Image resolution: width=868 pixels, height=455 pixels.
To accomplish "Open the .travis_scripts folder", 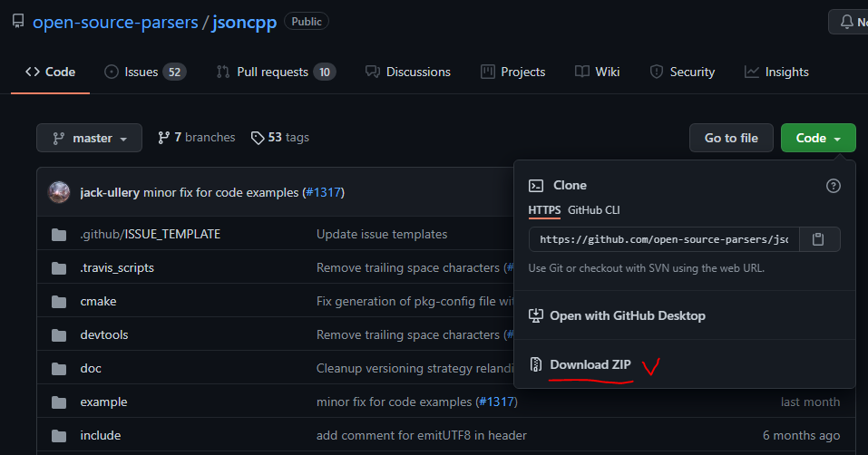I will coord(117,267).
